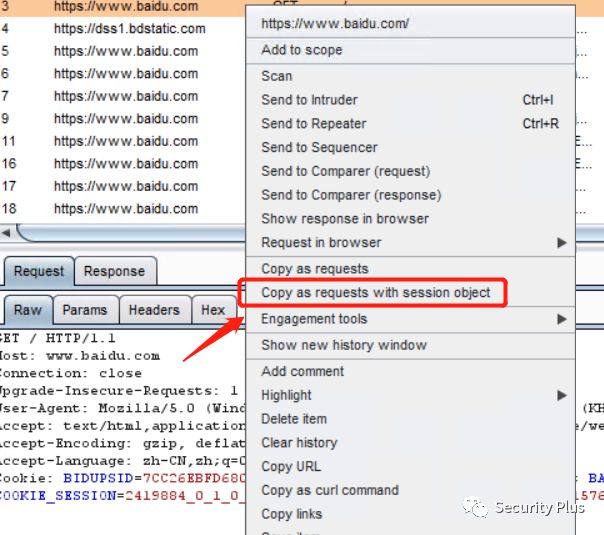Viewport: 604px width, 535px height.
Task: Select Show response in browser
Action: click(x=411, y=219)
